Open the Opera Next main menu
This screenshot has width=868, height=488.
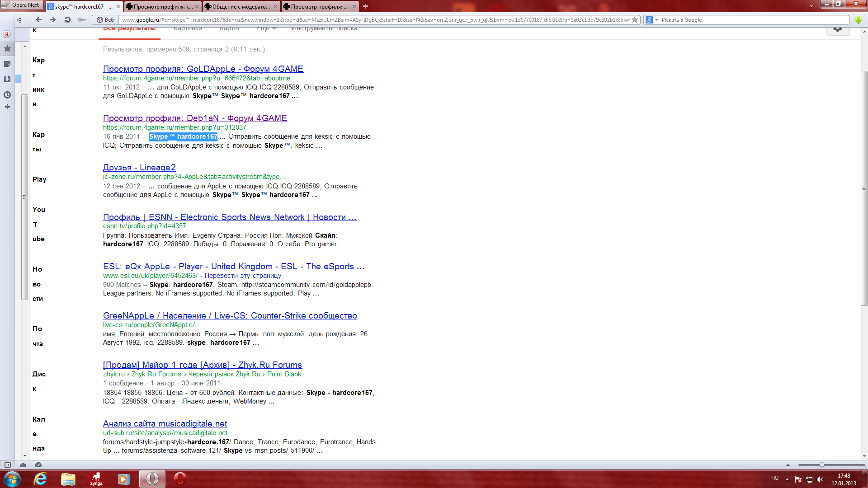pos(22,5)
